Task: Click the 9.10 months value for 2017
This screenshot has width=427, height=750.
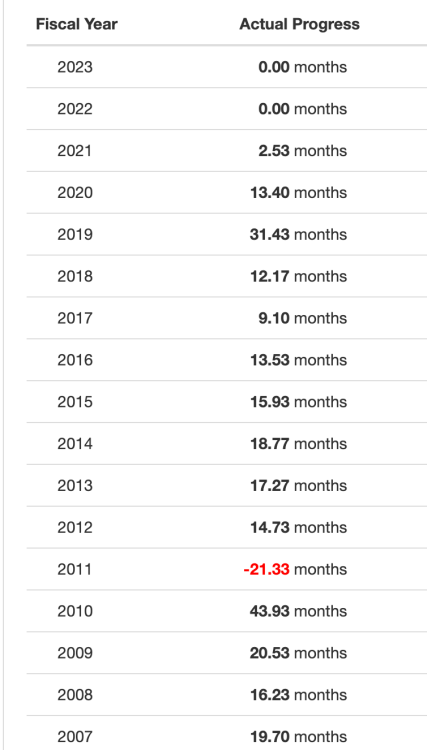Action: 302,318
